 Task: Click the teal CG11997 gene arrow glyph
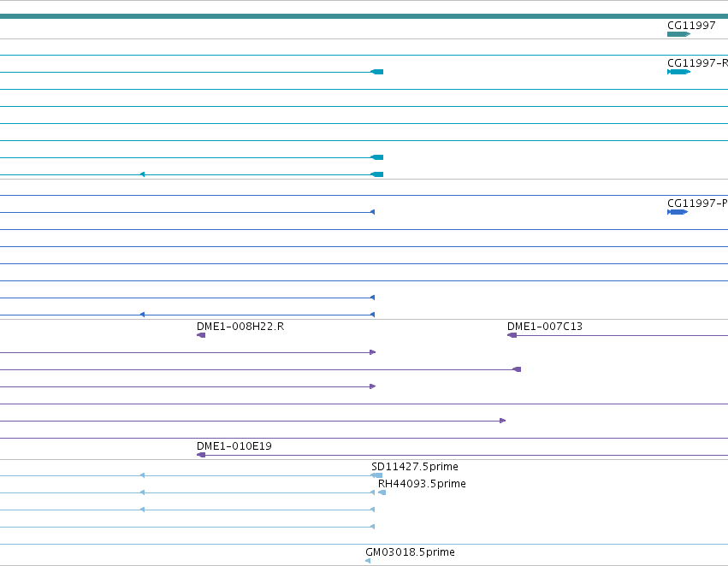pyautogui.click(x=678, y=34)
